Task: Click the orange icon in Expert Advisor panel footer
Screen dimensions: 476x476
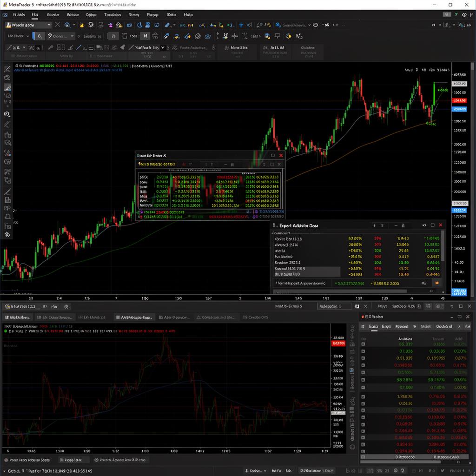Action: pos(437,283)
